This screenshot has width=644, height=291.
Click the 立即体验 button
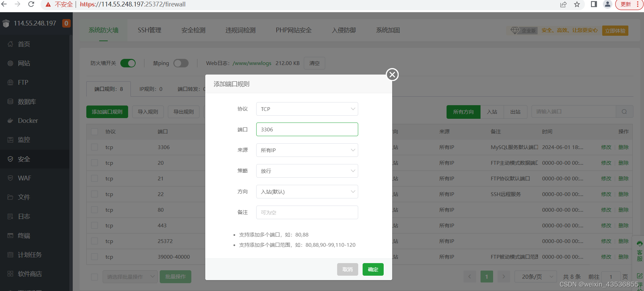tap(615, 31)
